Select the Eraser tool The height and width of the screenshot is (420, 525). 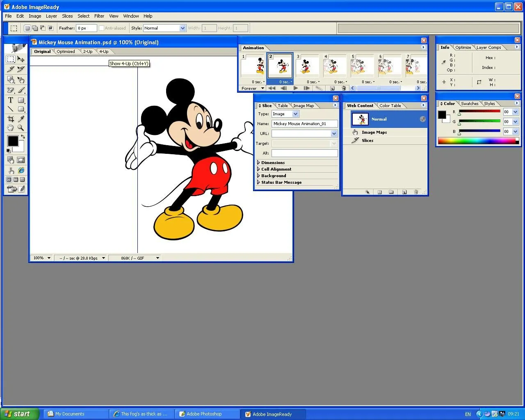[x=11, y=90]
